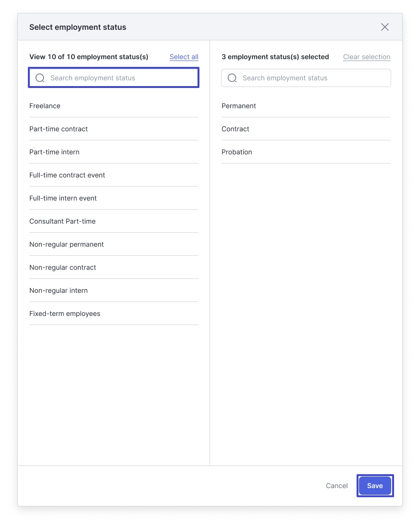Select Fixed-term employees status

(65, 314)
